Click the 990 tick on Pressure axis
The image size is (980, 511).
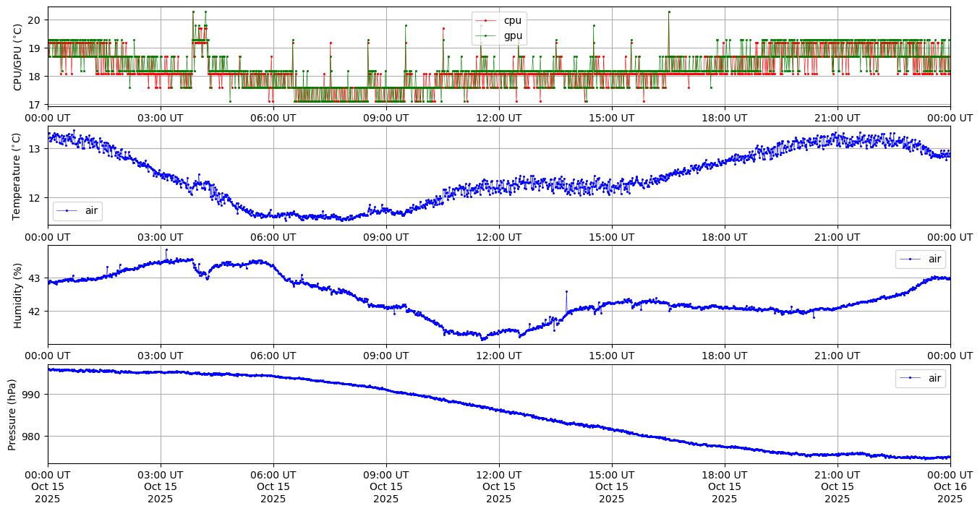pos(33,395)
